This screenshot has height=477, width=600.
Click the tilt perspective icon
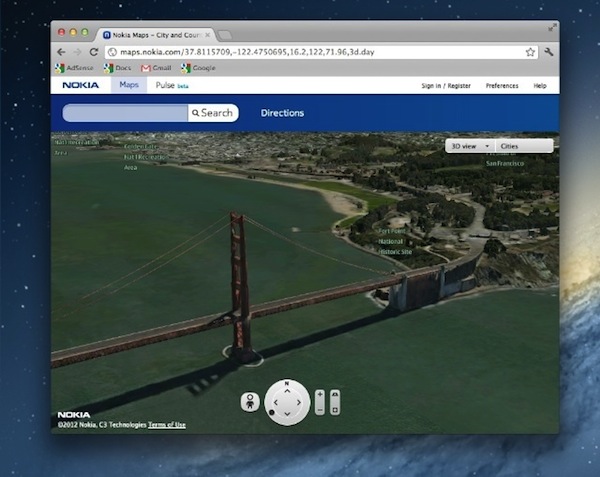(335, 394)
